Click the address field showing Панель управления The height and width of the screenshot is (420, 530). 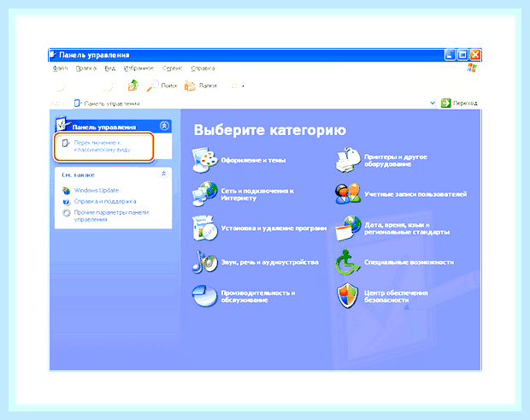(x=250, y=104)
